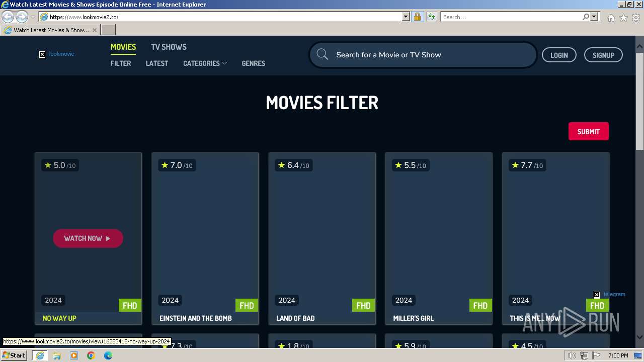Image resolution: width=644 pixels, height=362 pixels.
Task: Click the Start button
Action: (x=14, y=355)
